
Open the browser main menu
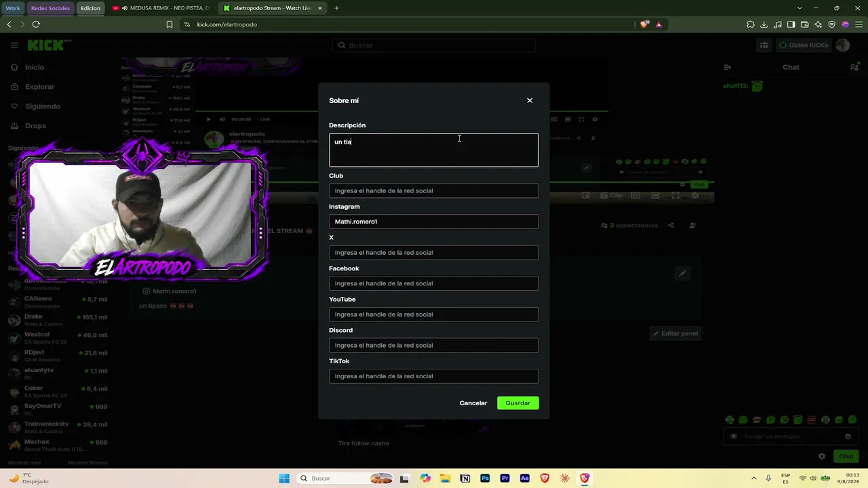point(859,24)
